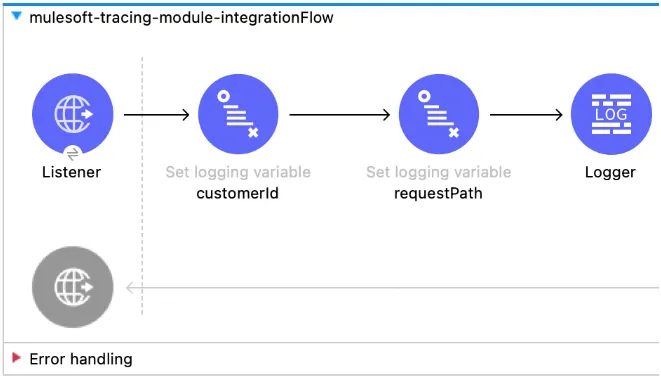Click the exchange-arrows badge under the Listener
This screenshot has width=661, height=381.
coord(73,154)
